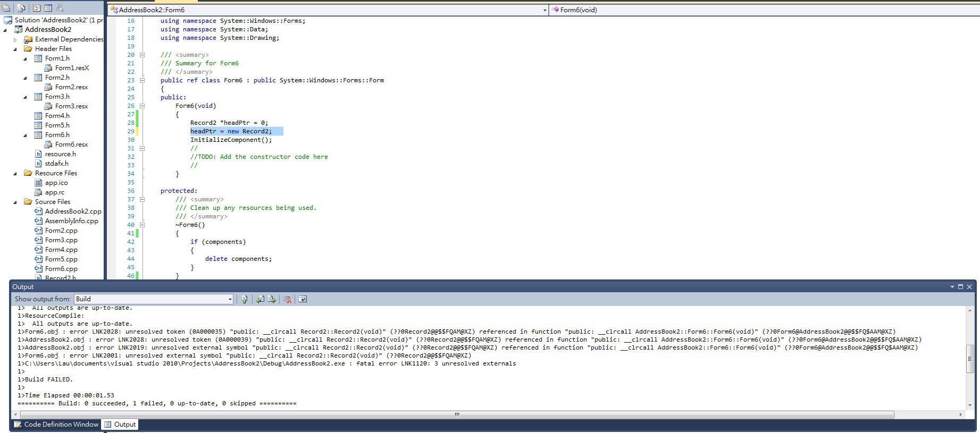Open the AddressBook2::Form6 class scope dropdown
This screenshot has height=433, width=980.
coord(545,10)
